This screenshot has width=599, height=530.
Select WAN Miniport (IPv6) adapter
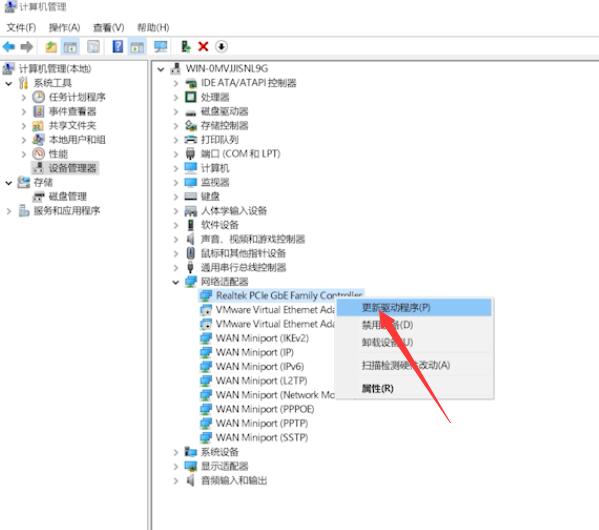pyautogui.click(x=260, y=366)
